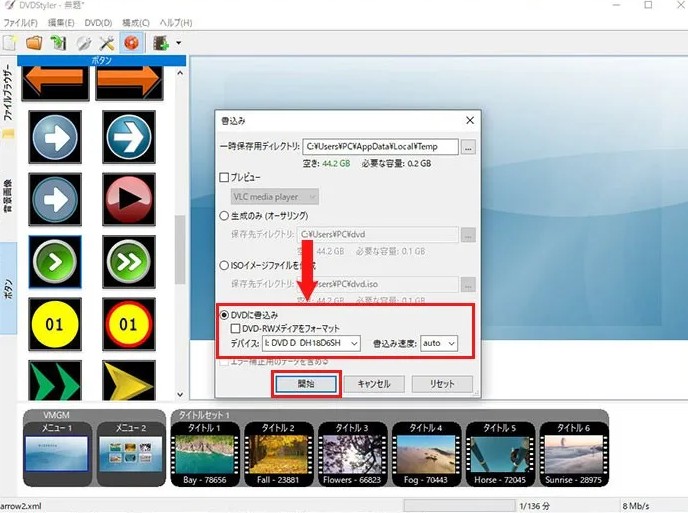Pick the yellow arrowhead graphic
Viewport: 688px width, 513px height.
129,380
